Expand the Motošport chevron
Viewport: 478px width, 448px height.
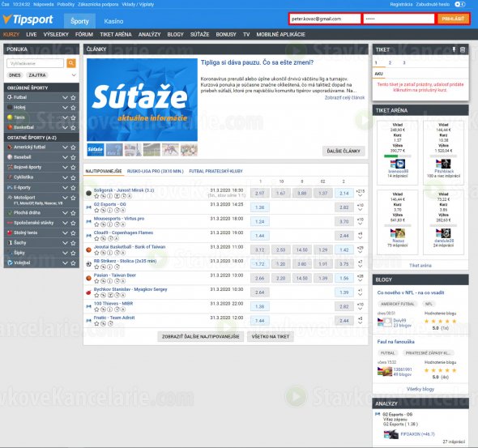point(65,198)
